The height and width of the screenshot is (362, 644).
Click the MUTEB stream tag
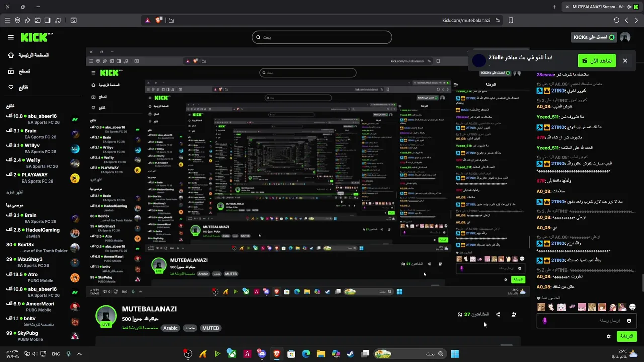(x=210, y=328)
